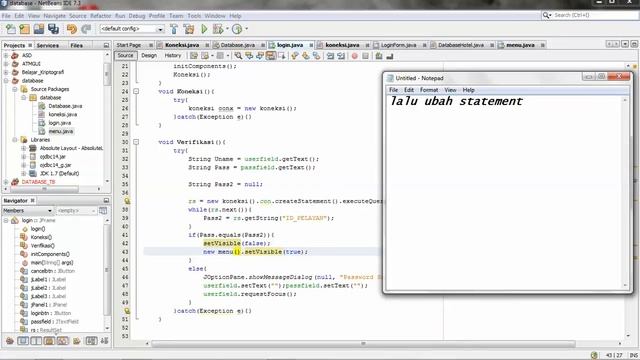Open the Navigate menu
The width and height of the screenshot is (640, 360).
tap(54, 16)
